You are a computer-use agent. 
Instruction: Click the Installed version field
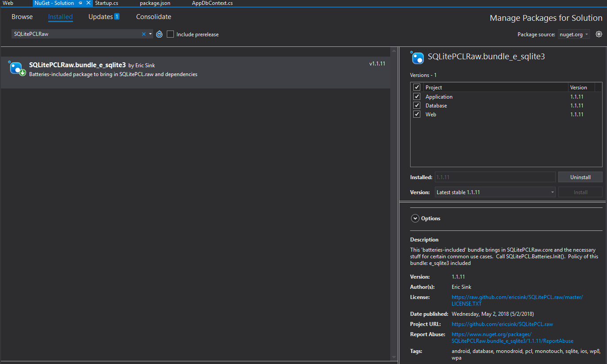pyautogui.click(x=495, y=177)
